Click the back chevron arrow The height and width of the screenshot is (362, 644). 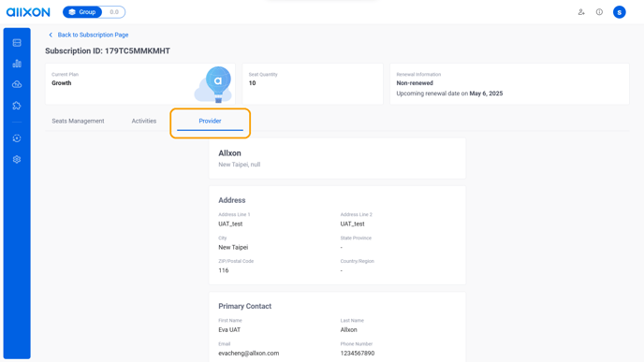pyautogui.click(x=51, y=35)
